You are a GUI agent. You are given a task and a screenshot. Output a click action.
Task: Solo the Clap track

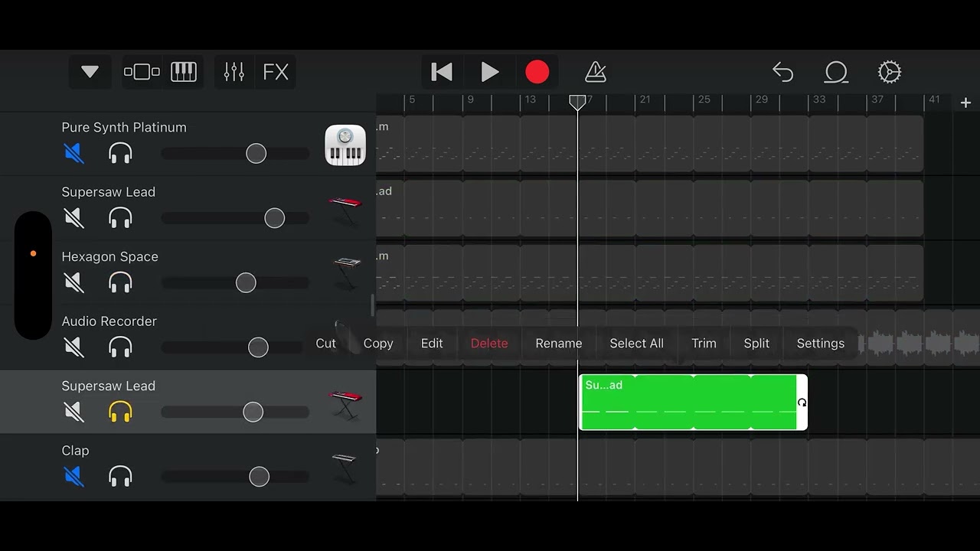point(120,477)
